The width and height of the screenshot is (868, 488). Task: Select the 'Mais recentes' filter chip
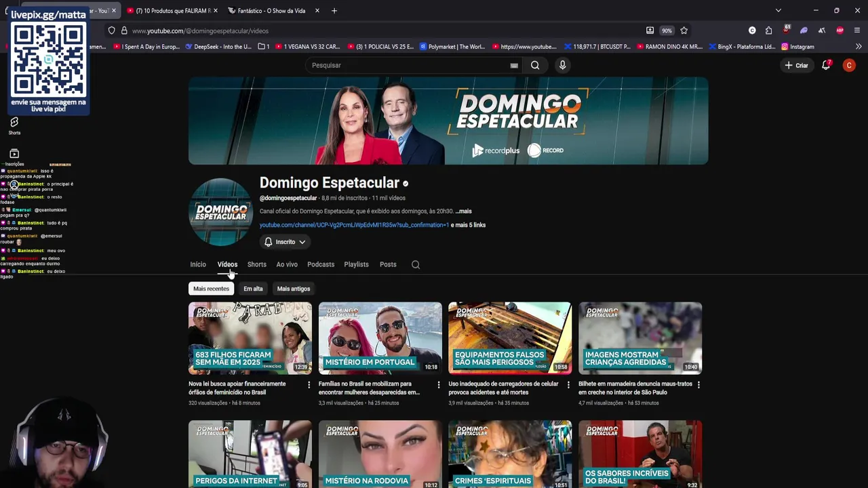tap(211, 289)
